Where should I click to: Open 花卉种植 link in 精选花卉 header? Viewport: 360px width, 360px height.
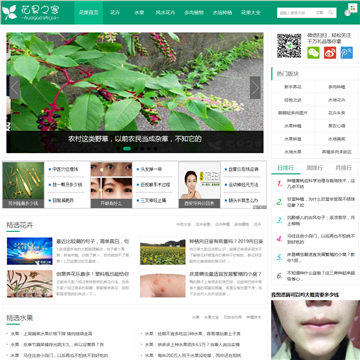click(x=222, y=224)
